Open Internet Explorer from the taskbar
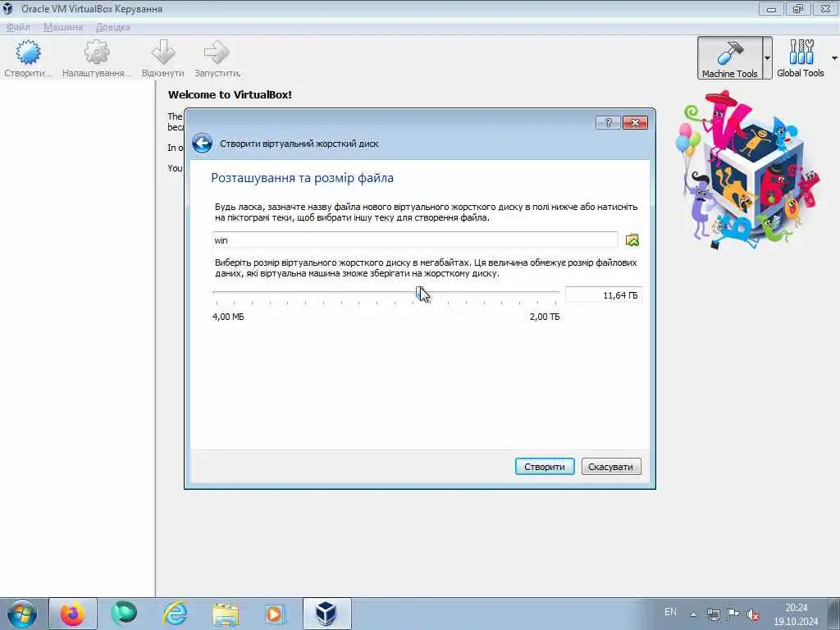 click(175, 614)
